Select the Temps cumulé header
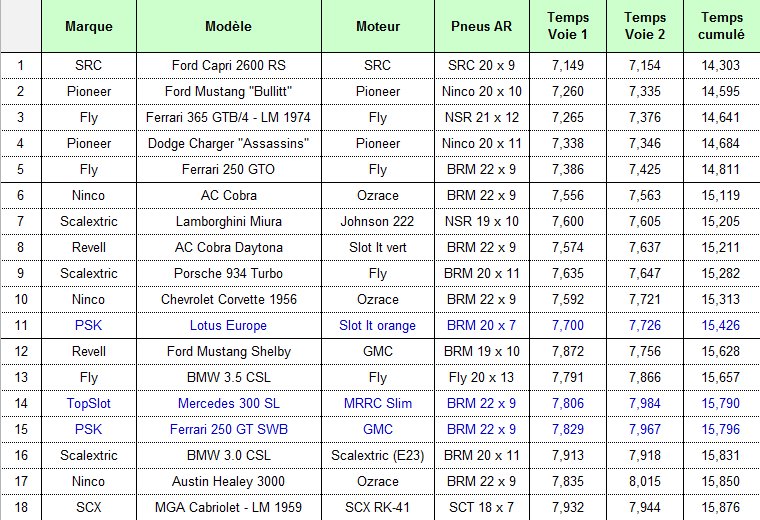The height and width of the screenshot is (520, 760). pyautogui.click(x=722, y=26)
